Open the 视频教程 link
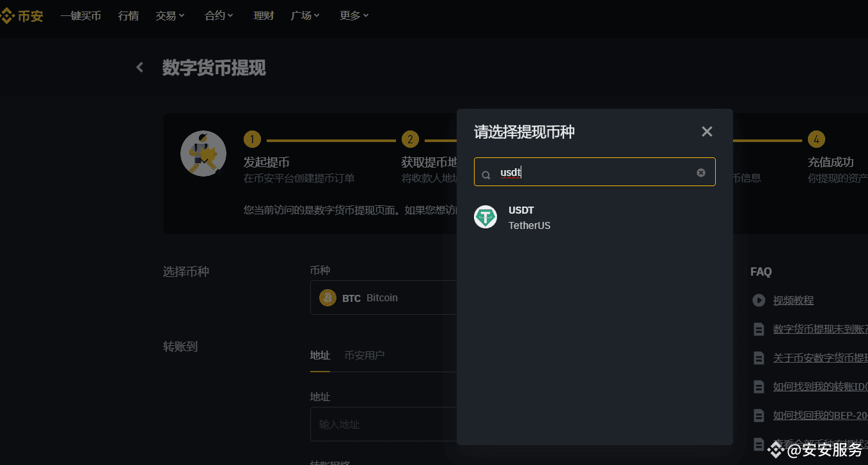The height and width of the screenshot is (465, 868). coord(793,300)
